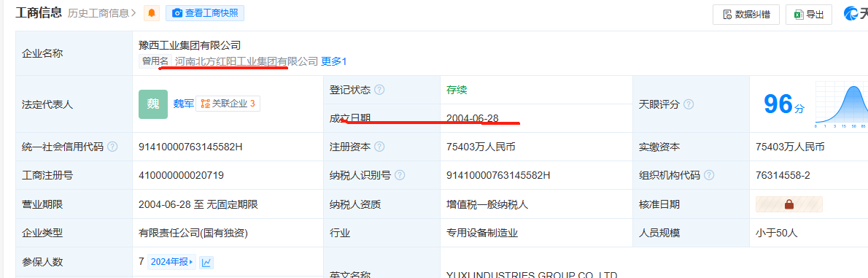The height and width of the screenshot is (278, 868).
Task: Click taxpayer ID beside 纳税人识别号
Action: click(498, 176)
